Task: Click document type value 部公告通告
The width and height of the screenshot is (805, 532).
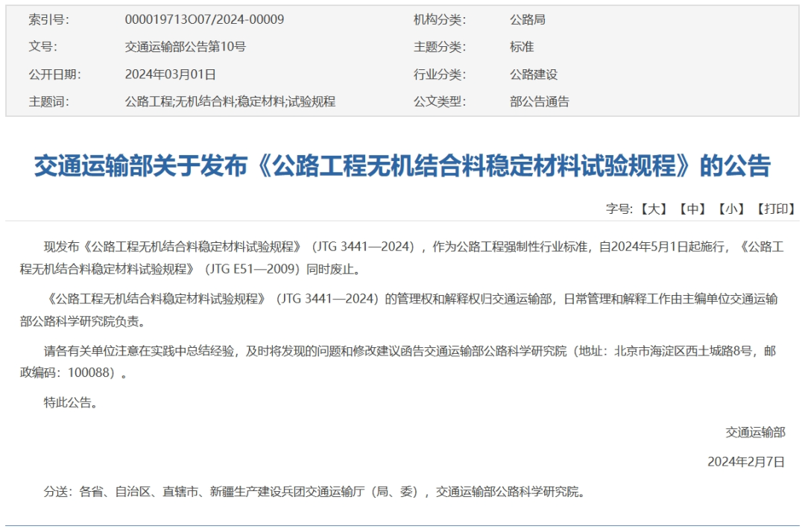Action: 540,101
